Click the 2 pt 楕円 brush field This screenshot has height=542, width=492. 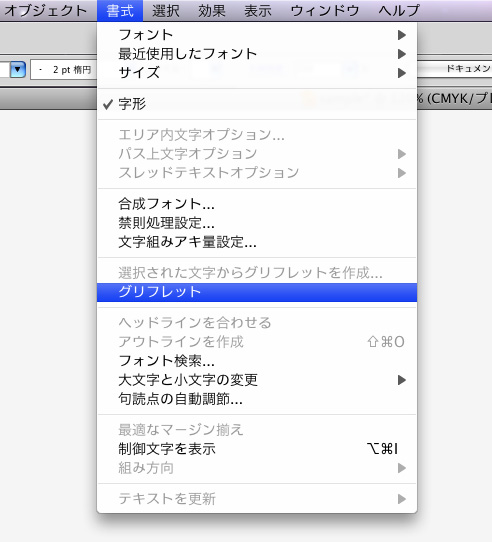pyautogui.click(x=64, y=70)
